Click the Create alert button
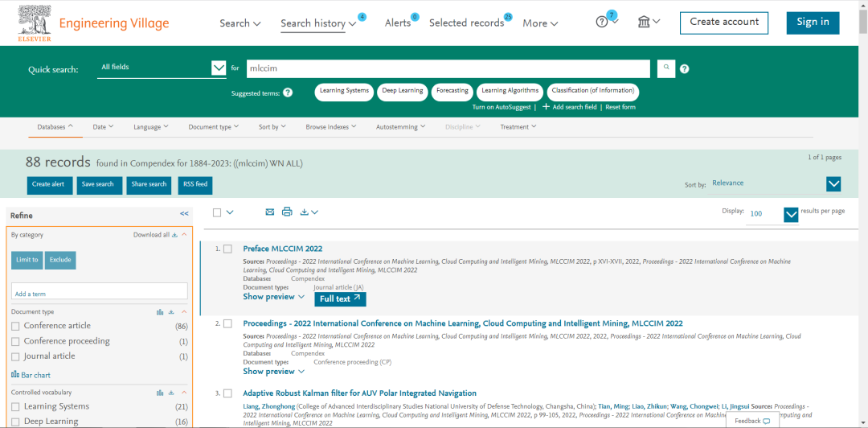Viewport: 868px width, 428px height. tap(50, 185)
